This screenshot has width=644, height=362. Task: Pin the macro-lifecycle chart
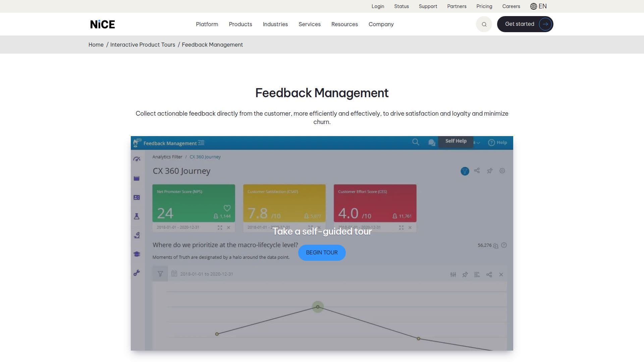point(465,275)
